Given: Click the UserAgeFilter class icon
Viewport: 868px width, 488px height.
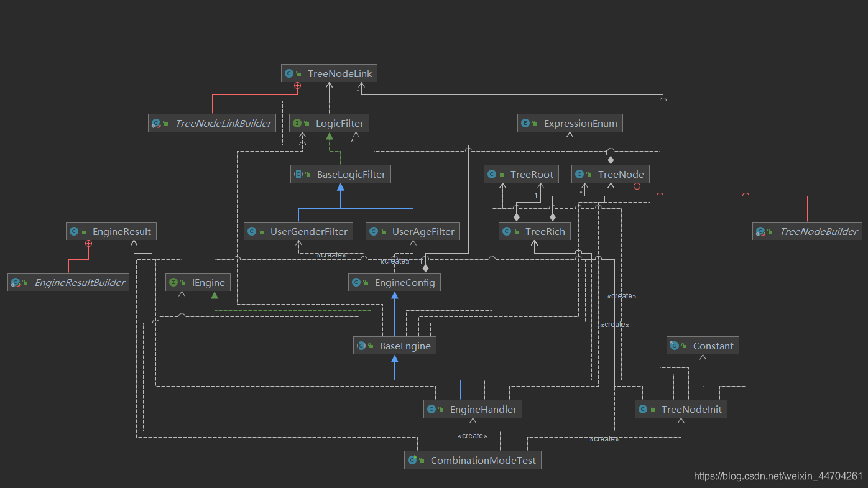Looking at the screenshot, I should pos(374,231).
